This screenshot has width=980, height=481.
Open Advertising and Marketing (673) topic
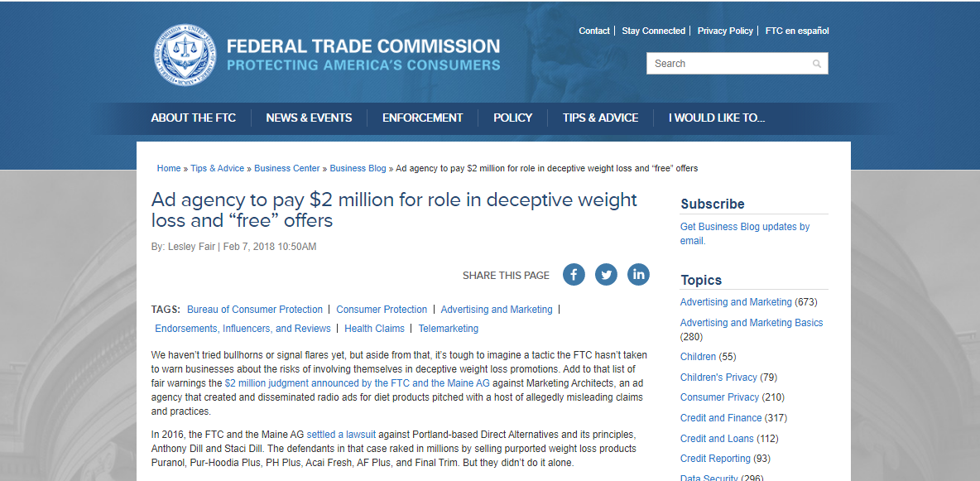(x=737, y=302)
